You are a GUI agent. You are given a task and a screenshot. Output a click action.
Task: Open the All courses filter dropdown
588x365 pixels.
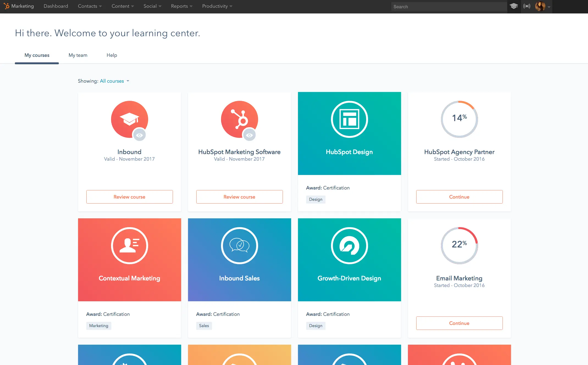[x=114, y=81]
